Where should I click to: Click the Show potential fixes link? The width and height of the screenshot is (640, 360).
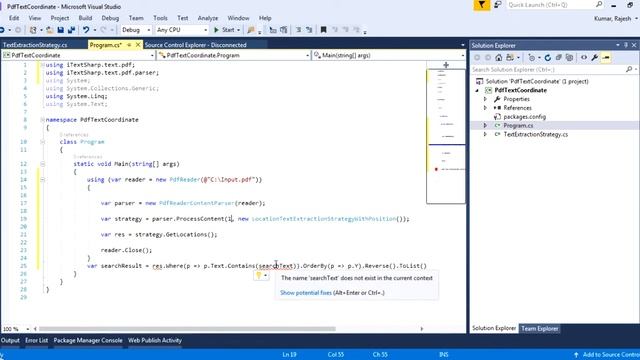pos(306,293)
